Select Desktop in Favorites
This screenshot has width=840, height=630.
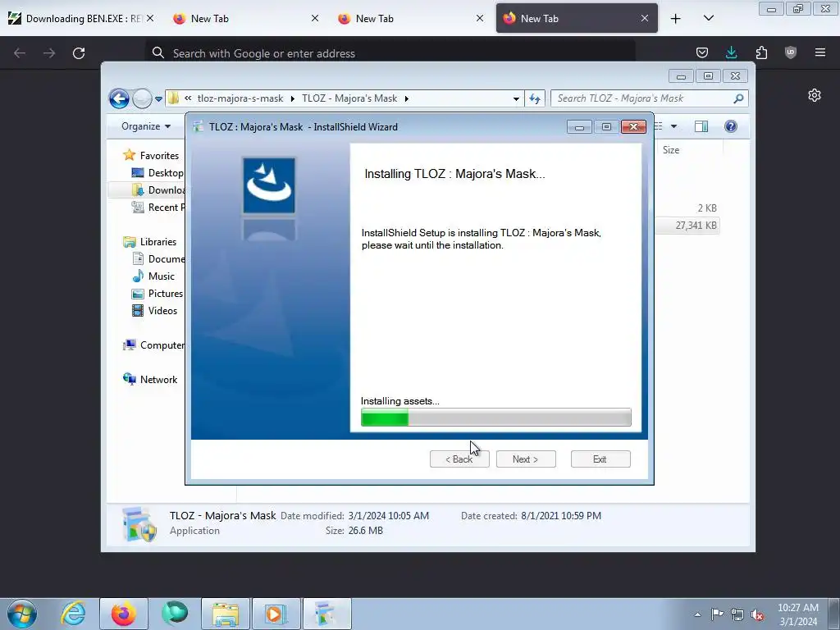click(158, 172)
